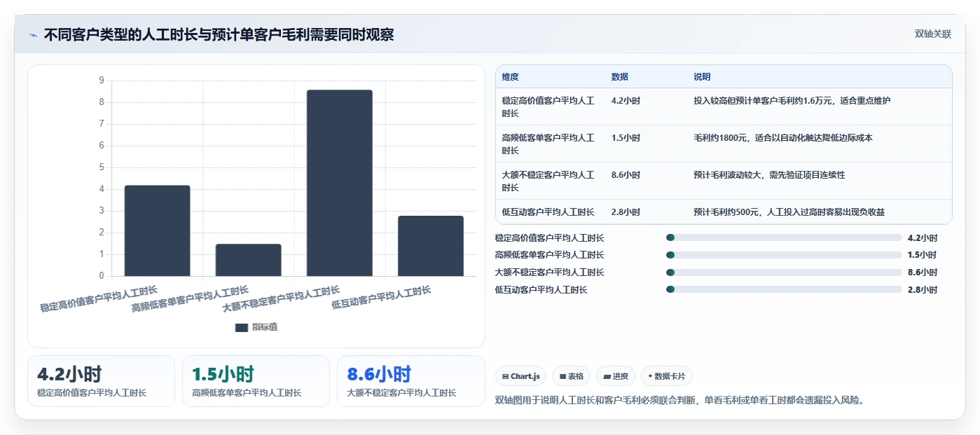Screen dimensions: 980x435
Task: Click progress bar for 稳定高价值客户平均人工时长
Action: pos(785,238)
